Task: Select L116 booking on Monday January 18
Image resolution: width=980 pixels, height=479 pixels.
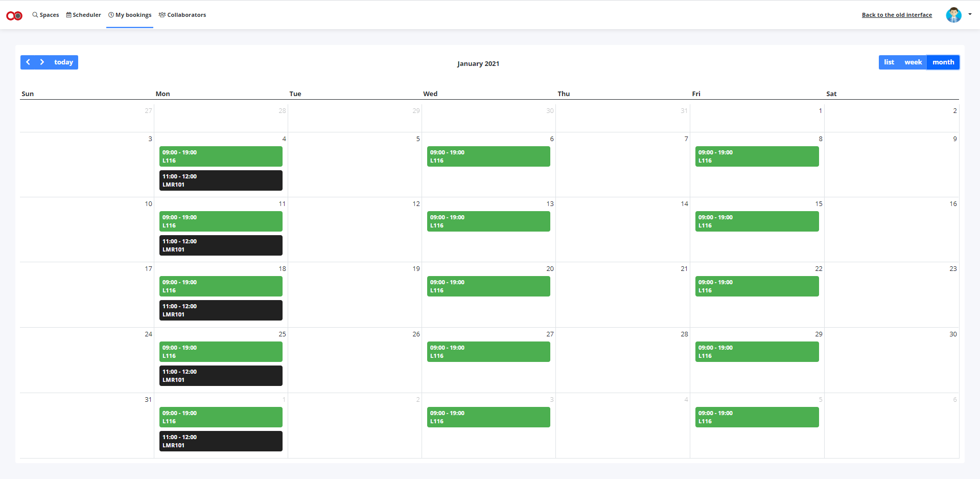Action: tap(221, 286)
